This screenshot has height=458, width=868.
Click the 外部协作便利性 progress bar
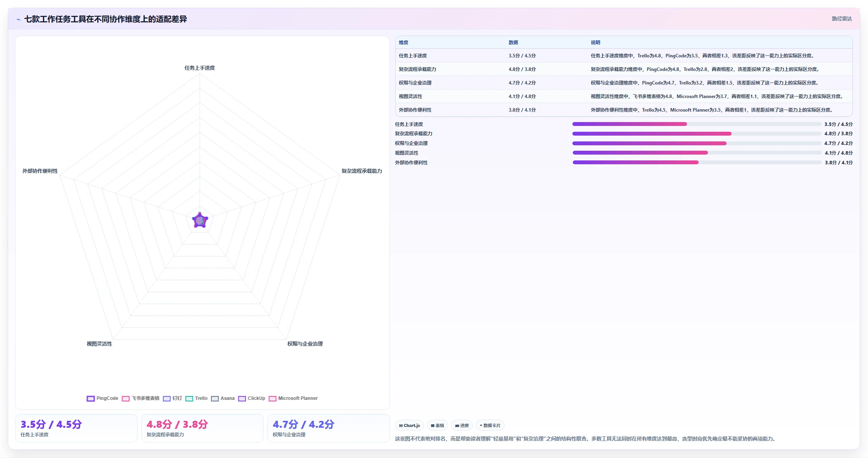tap(696, 162)
